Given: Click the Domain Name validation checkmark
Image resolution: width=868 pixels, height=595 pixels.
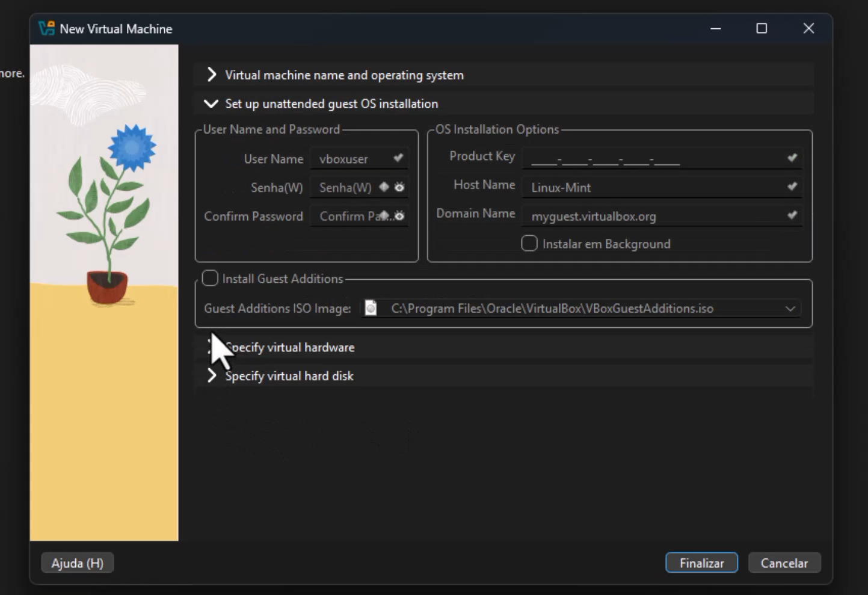Looking at the screenshot, I should coord(792,215).
